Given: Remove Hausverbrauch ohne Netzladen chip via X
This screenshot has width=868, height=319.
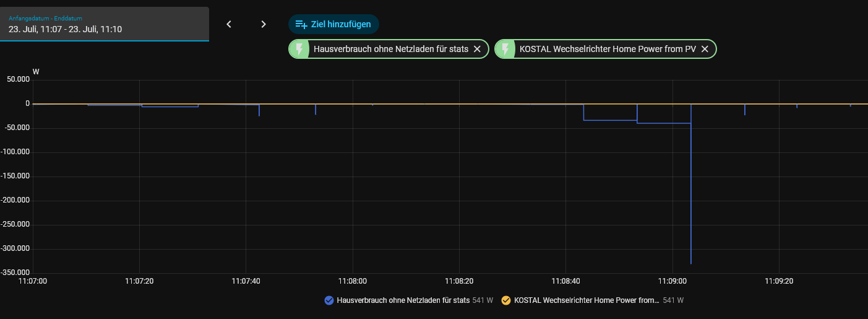Looking at the screenshot, I should (x=477, y=49).
